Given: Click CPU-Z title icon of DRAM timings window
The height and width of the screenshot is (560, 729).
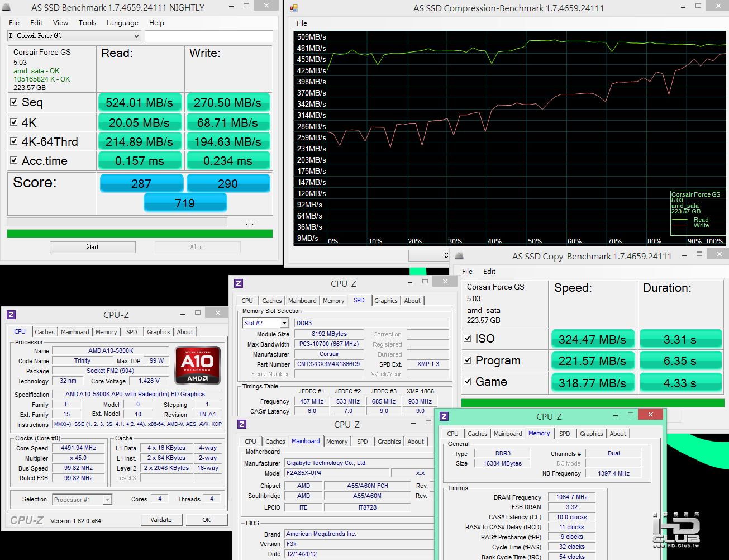Looking at the screenshot, I should pyautogui.click(x=444, y=416).
